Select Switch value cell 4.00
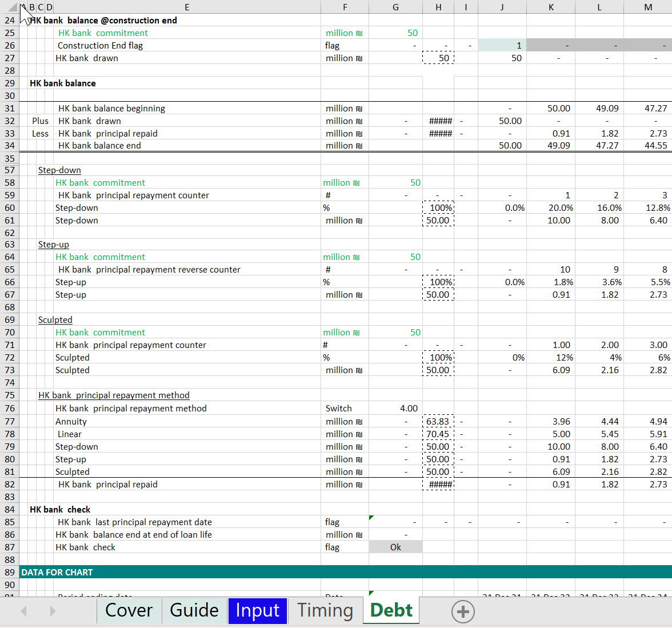672x628 pixels. click(x=395, y=409)
